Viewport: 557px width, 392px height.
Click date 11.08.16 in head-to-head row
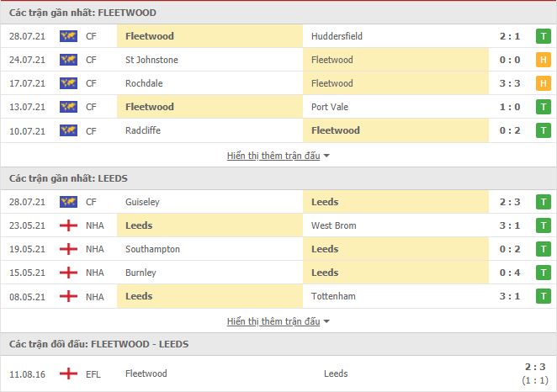pos(28,374)
